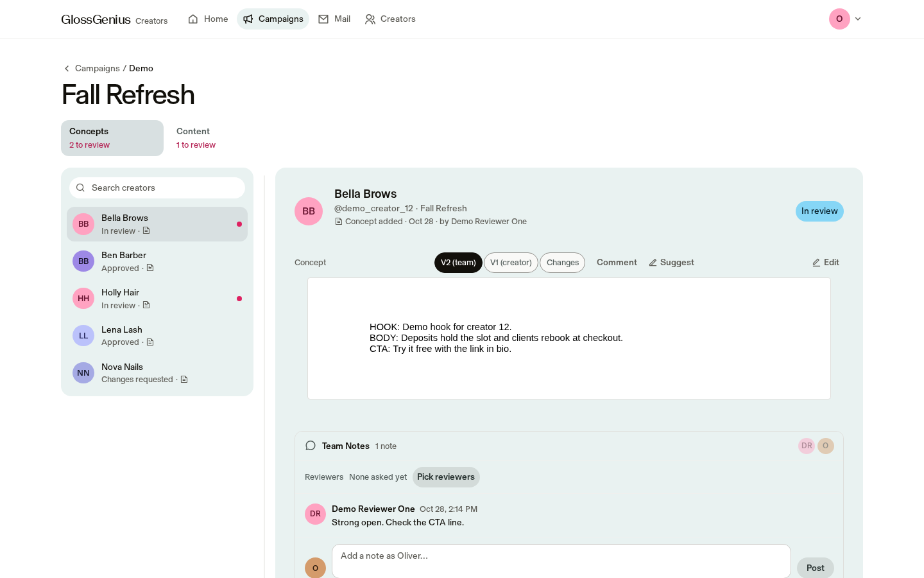The width and height of the screenshot is (924, 578).
Task: Select Nova Nails in the creator list
Action: click(x=157, y=373)
